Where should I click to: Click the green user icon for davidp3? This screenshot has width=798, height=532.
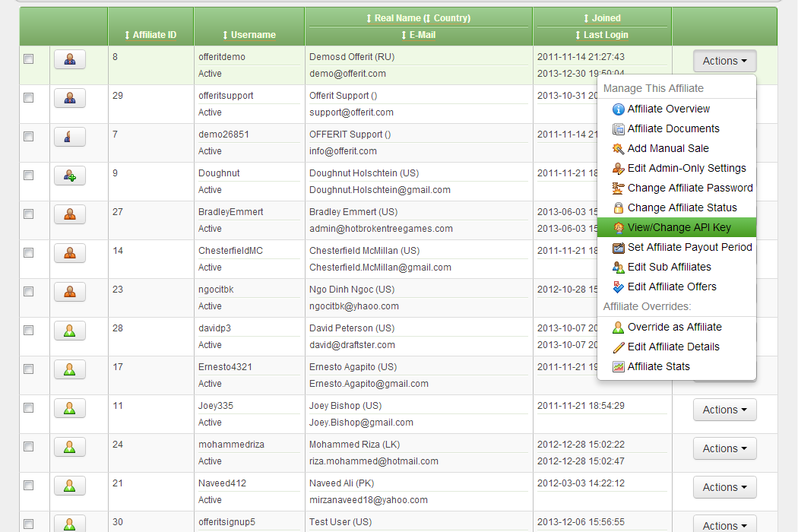69,331
